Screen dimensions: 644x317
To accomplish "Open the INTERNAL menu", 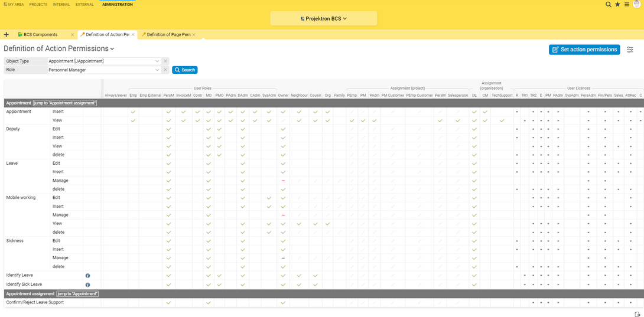I will (x=61, y=5).
